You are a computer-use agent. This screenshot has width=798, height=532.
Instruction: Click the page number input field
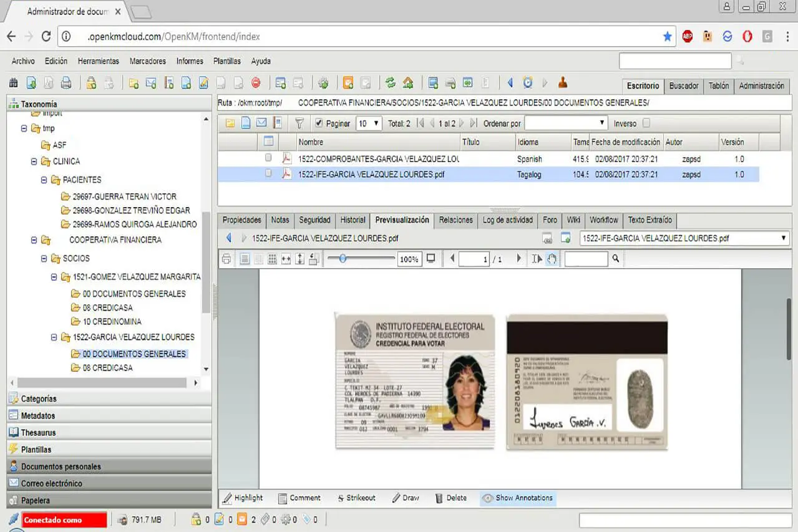tap(474, 258)
